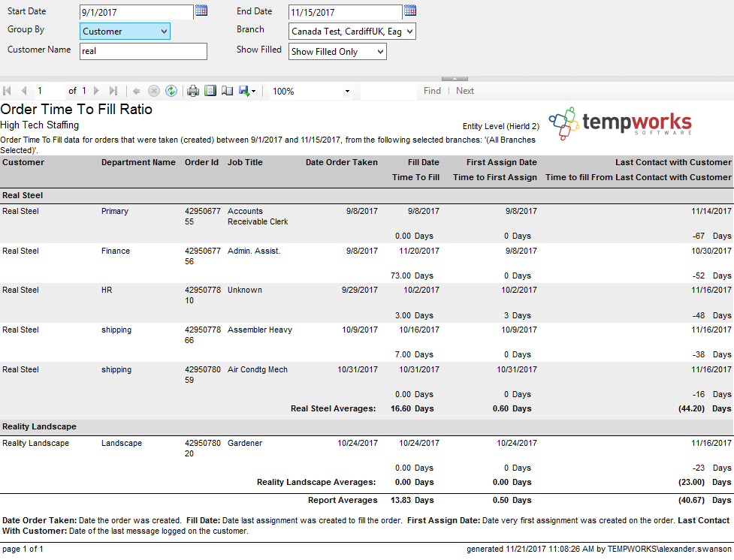The width and height of the screenshot is (734, 560).
Task: Open the Branch selection dropdown
Action: pos(352,31)
